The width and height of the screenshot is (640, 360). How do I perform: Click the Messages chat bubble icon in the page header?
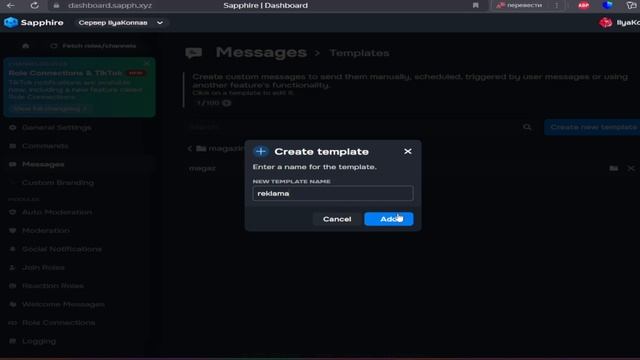coord(193,53)
